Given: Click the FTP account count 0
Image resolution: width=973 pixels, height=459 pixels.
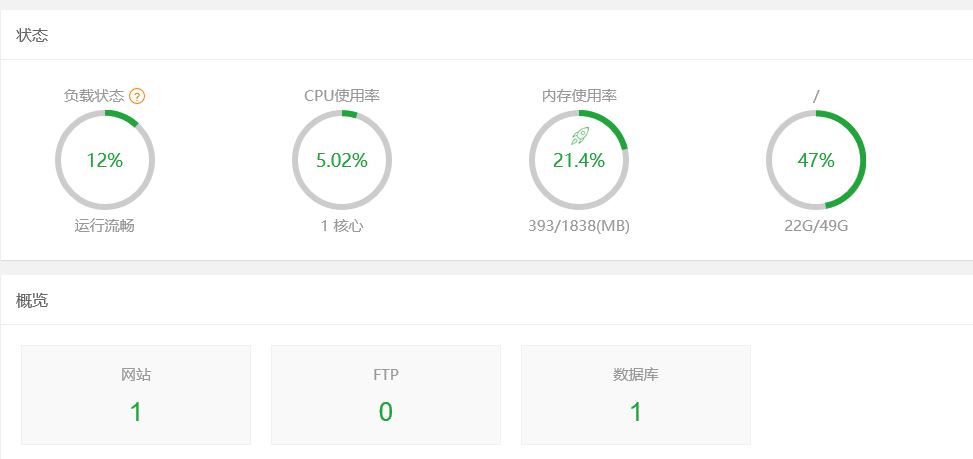Looking at the screenshot, I should [386, 412].
